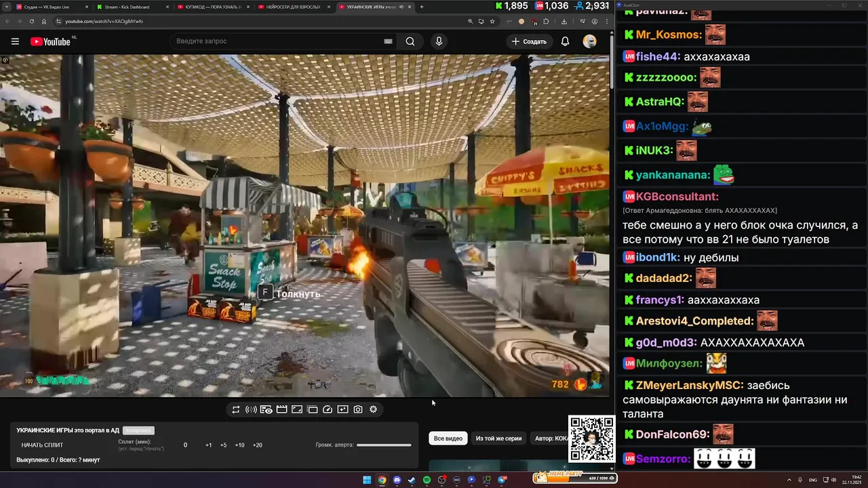Click the 'Копировать' button beside title
The height and width of the screenshot is (488, 868).
138,430
